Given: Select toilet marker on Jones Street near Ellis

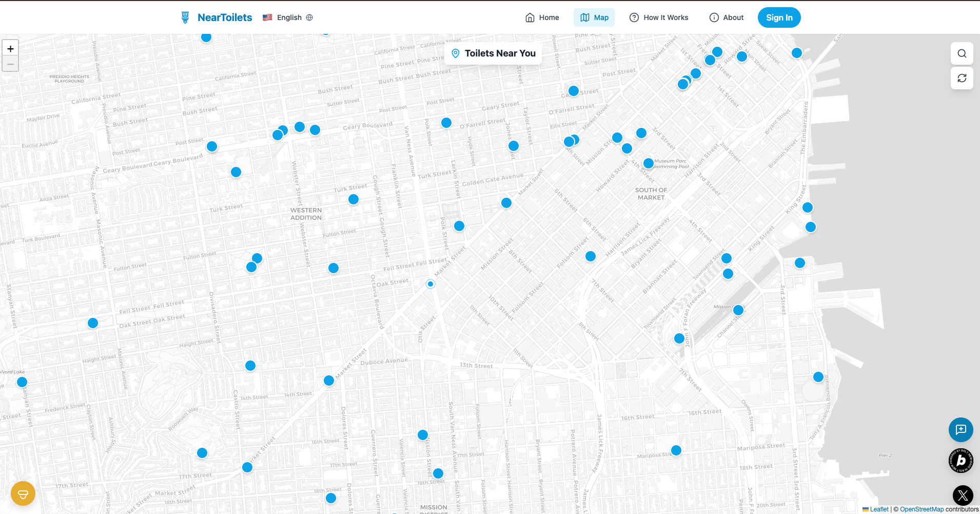Looking at the screenshot, I should point(514,146).
